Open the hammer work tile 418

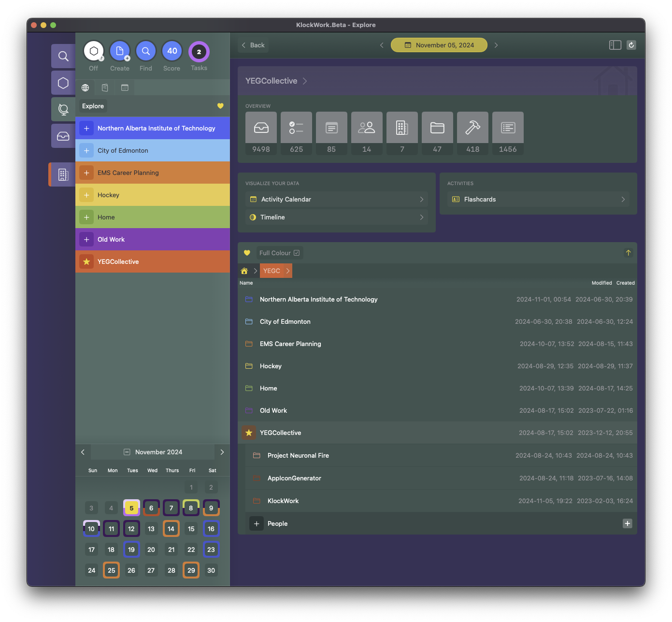pyautogui.click(x=472, y=133)
